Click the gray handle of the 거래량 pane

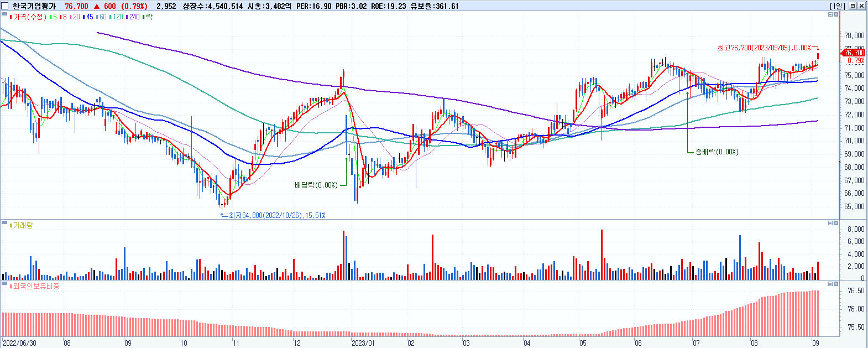coord(4,223)
